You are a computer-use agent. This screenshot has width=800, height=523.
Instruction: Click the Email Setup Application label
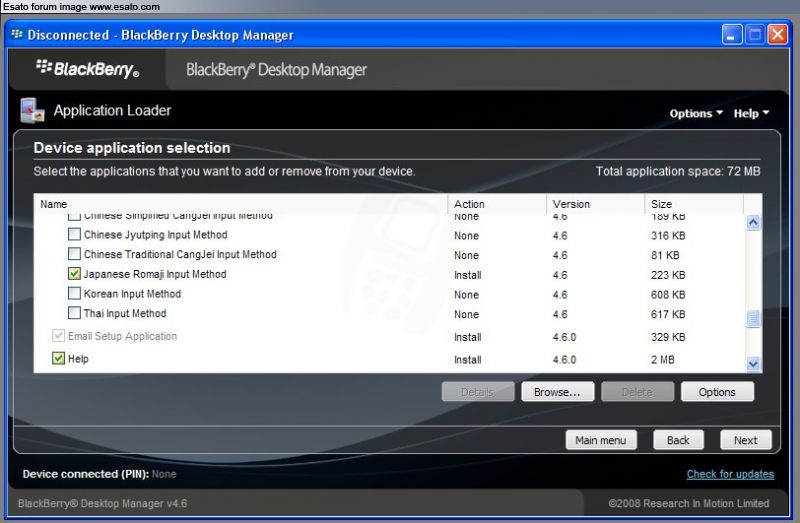(x=122, y=336)
